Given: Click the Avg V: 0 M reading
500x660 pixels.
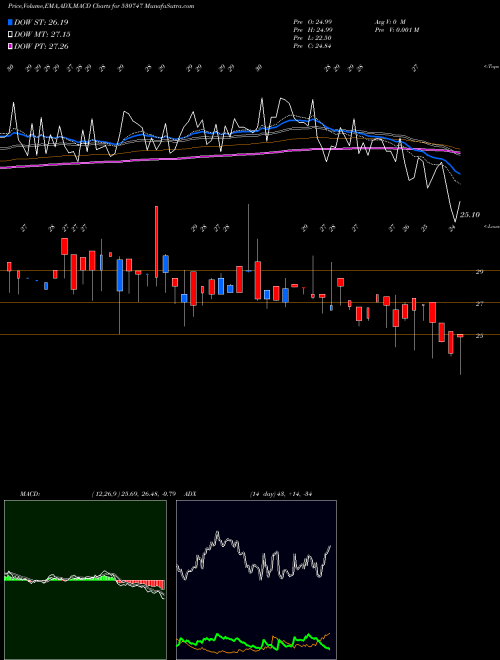Looking at the screenshot, I should point(391,22).
